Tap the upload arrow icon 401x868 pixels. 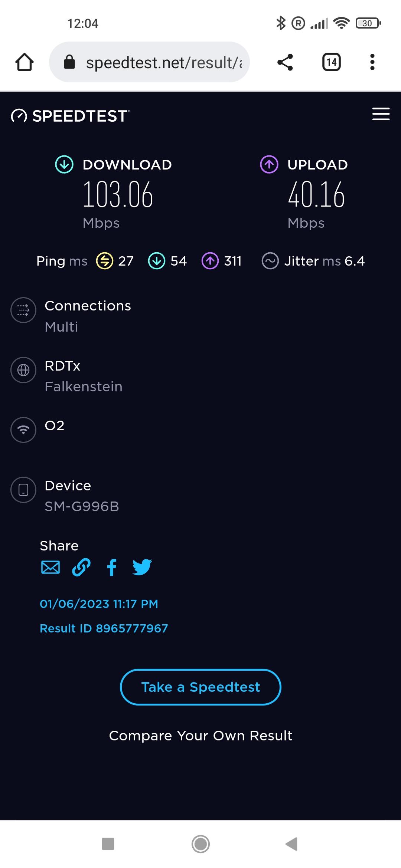[x=269, y=164]
